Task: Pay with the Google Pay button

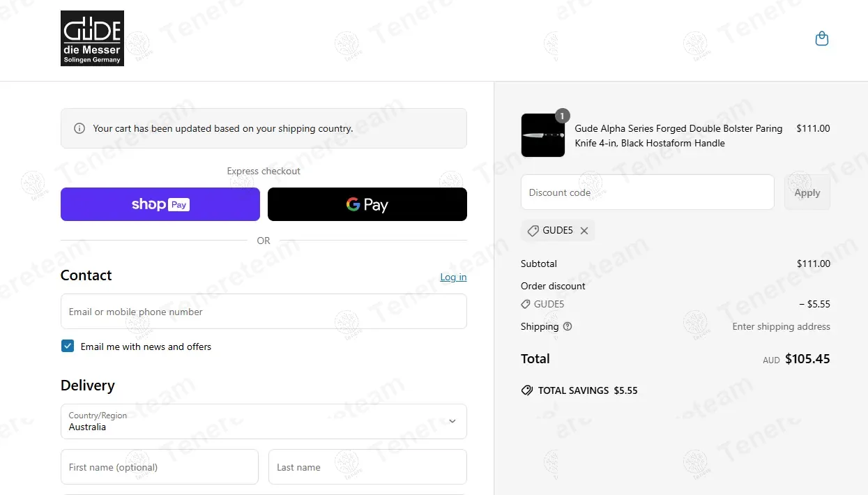Action: pos(367,204)
